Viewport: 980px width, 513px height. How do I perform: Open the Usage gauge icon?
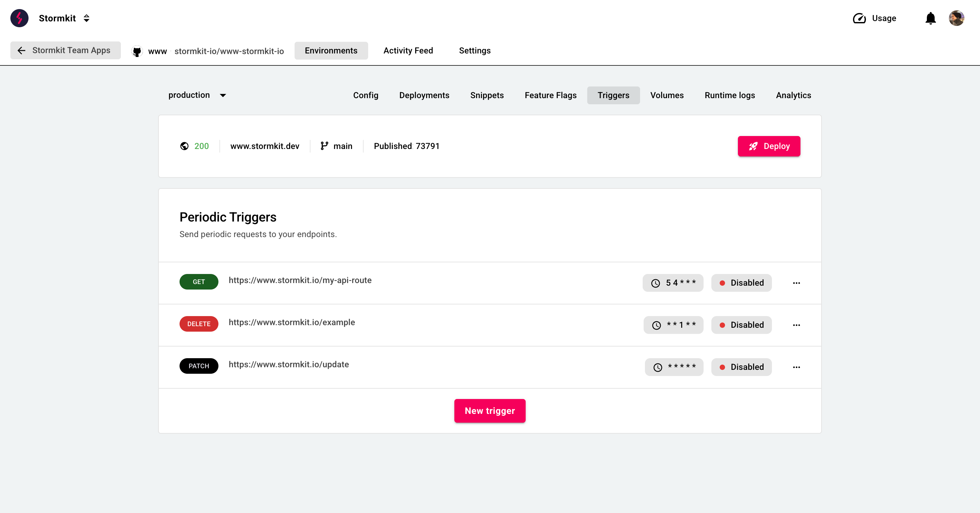[x=859, y=18]
